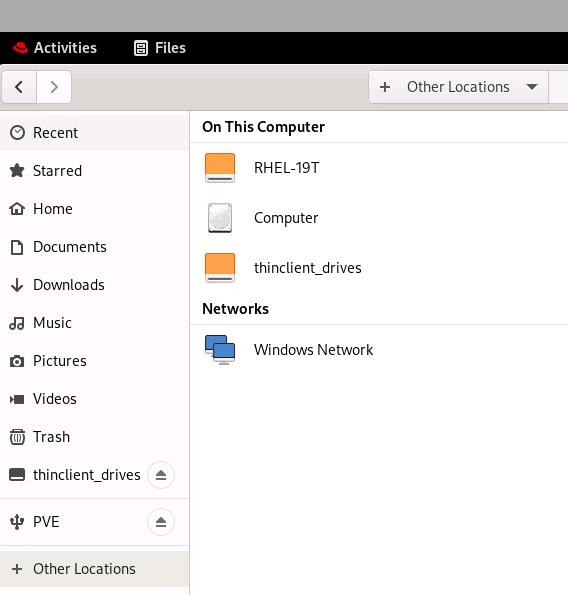Select the Starred sidebar item
Screen dimensions: 568x595
[94, 171]
